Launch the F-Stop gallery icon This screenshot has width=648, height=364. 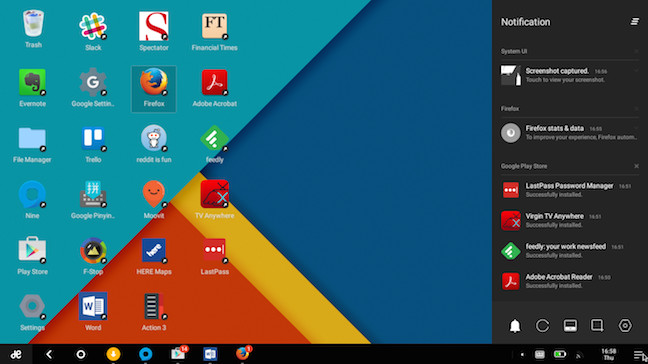pos(93,250)
